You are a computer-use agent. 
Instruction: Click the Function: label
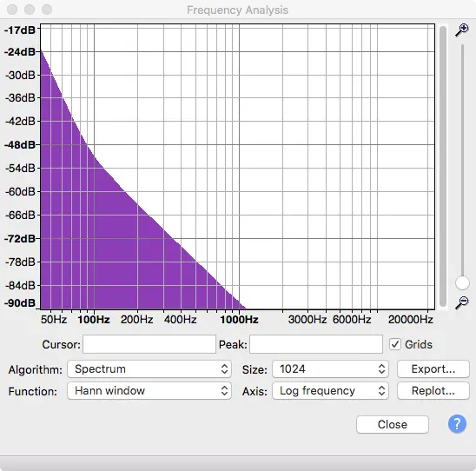pyautogui.click(x=33, y=391)
